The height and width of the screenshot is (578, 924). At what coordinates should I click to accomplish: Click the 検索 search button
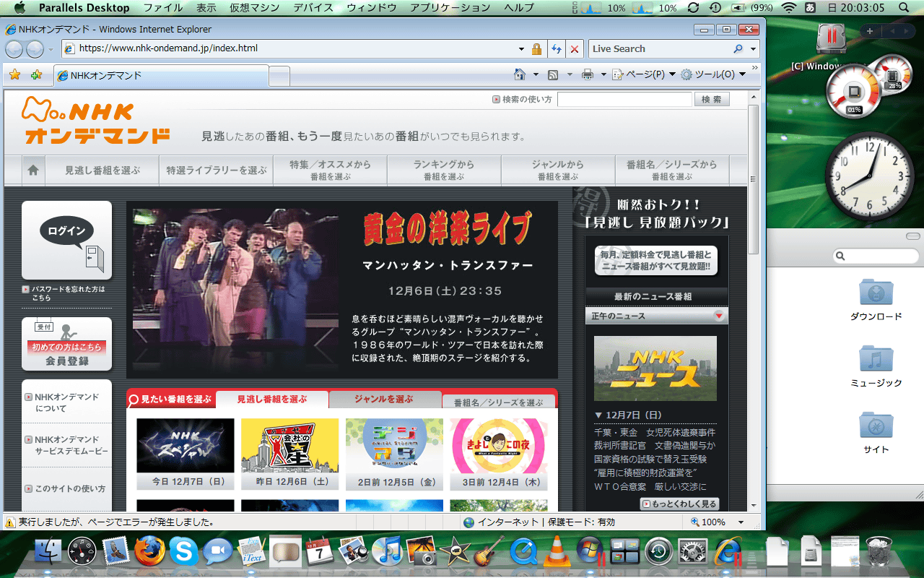(712, 100)
